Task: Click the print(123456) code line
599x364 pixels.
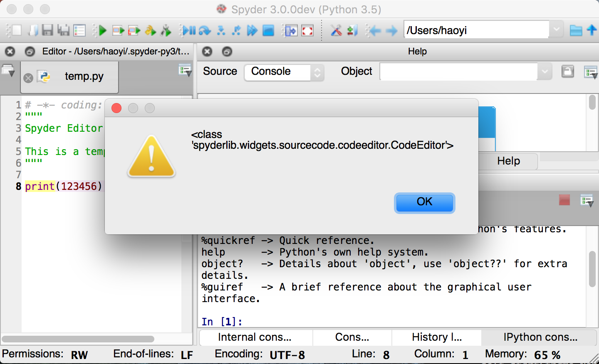Action: 63,187
